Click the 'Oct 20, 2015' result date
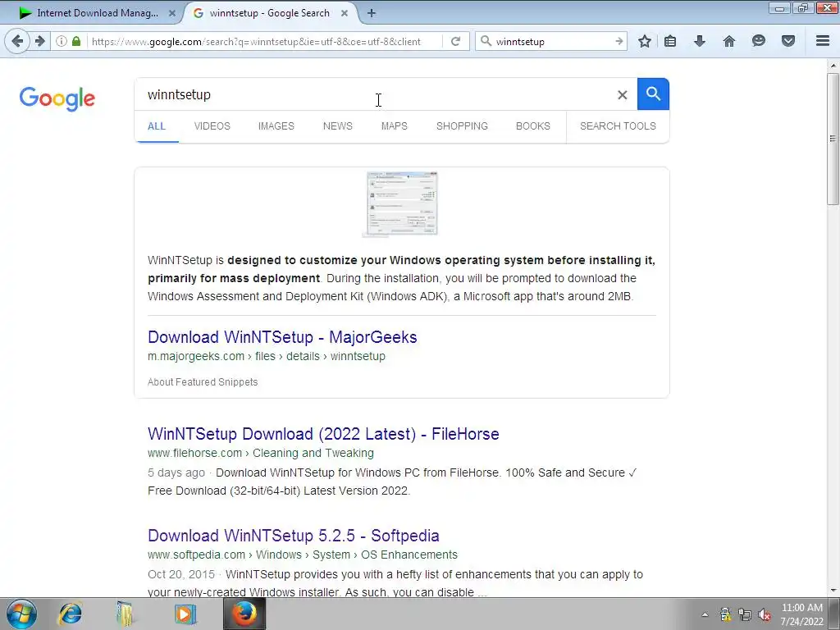This screenshot has height=630, width=840. click(x=181, y=575)
